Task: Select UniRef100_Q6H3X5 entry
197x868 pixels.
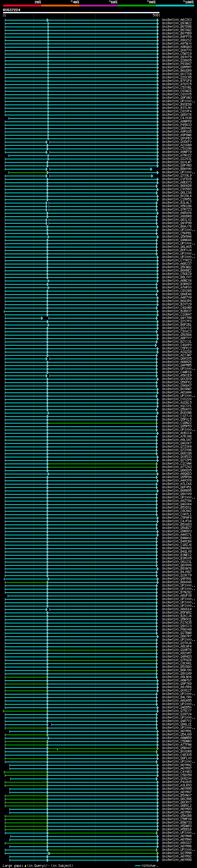Action: [177, 358]
